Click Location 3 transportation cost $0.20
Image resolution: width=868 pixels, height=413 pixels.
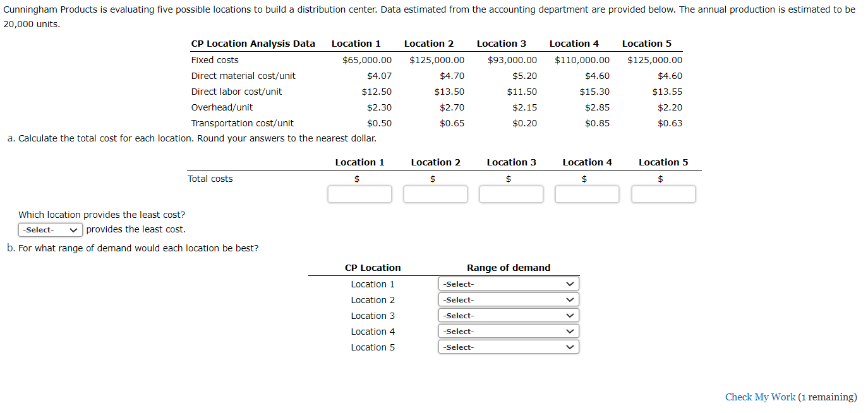pyautogui.click(x=524, y=123)
